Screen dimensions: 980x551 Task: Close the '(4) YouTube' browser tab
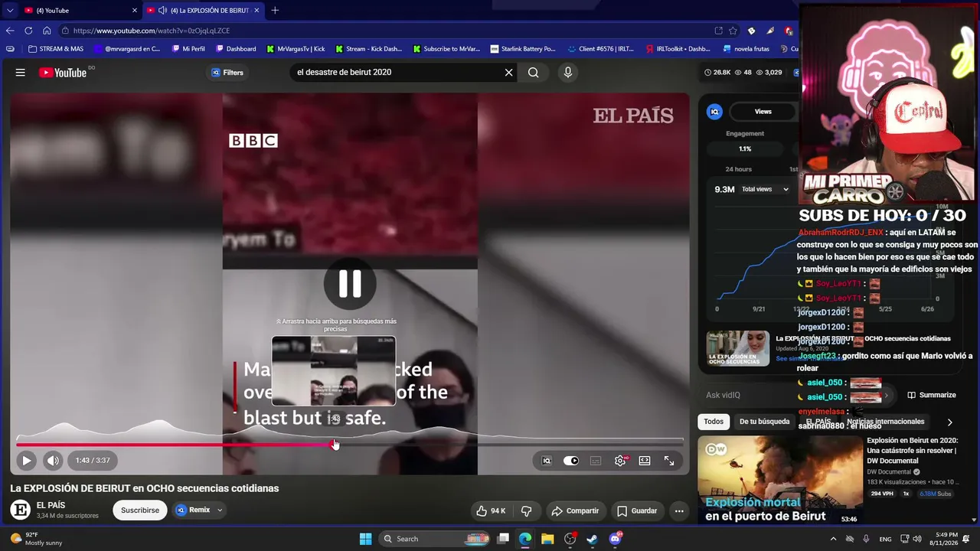tap(135, 10)
